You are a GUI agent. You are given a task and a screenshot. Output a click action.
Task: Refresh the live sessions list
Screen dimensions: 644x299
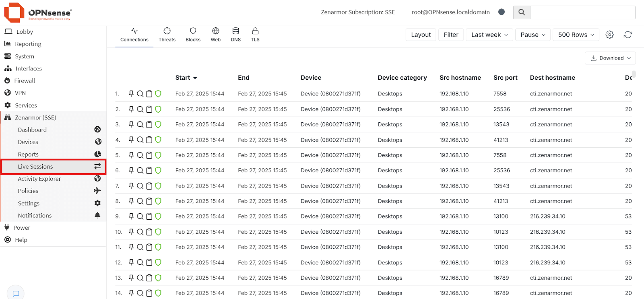628,35
